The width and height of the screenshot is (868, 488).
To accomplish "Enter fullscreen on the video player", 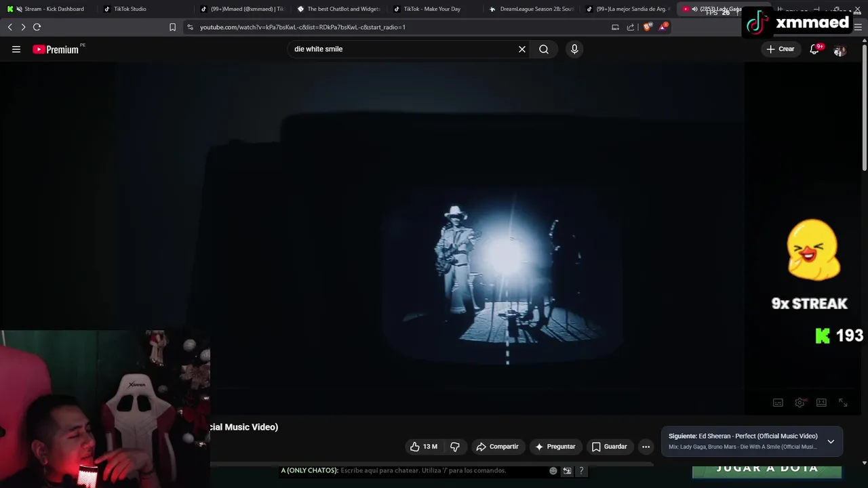I will 843,403.
